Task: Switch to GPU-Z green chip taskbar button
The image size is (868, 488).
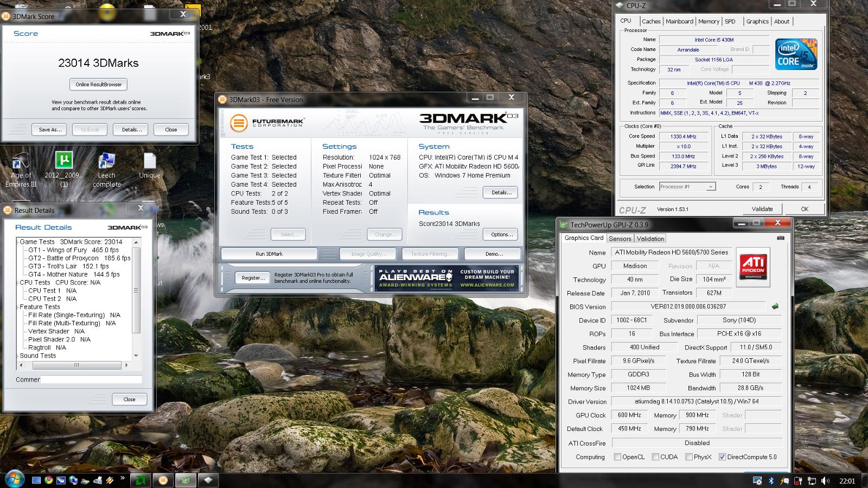Action: coord(186,480)
